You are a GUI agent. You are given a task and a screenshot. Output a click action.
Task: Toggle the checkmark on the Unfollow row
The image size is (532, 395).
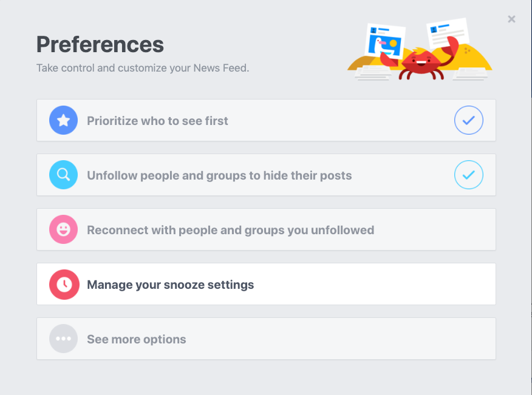(x=469, y=175)
